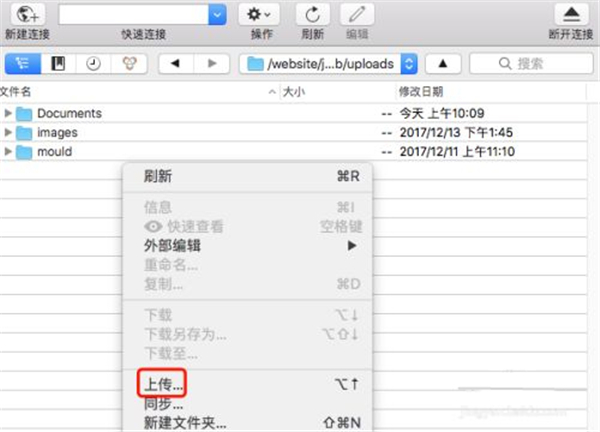Select 刷新 in the context menu

pyautogui.click(x=157, y=176)
